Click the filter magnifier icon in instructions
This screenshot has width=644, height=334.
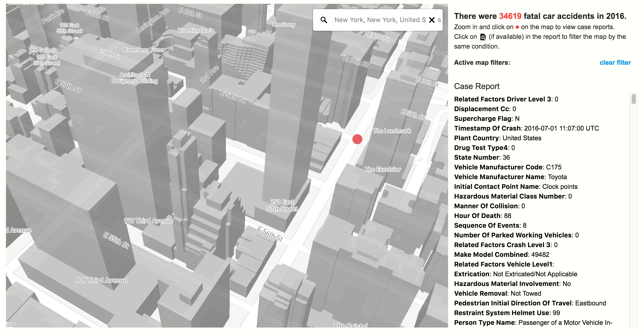coord(483,37)
